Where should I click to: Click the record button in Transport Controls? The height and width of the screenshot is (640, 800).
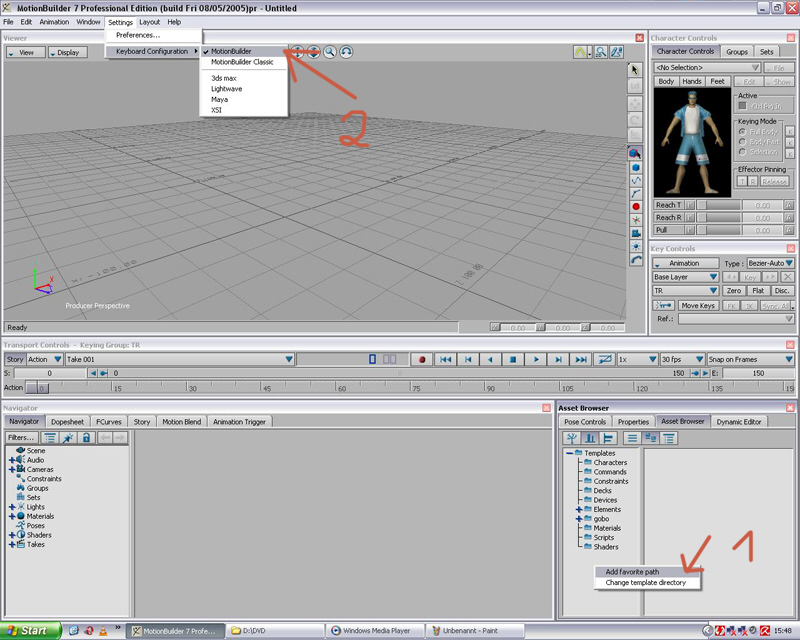click(x=422, y=359)
